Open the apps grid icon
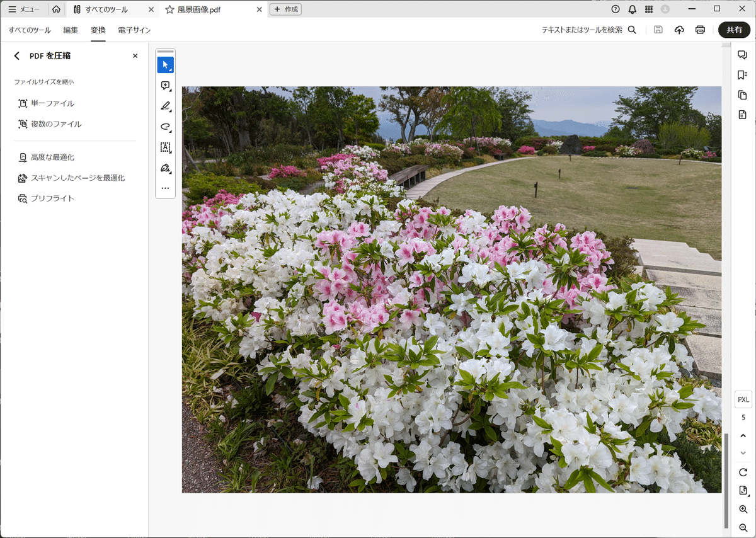 pyautogui.click(x=649, y=9)
